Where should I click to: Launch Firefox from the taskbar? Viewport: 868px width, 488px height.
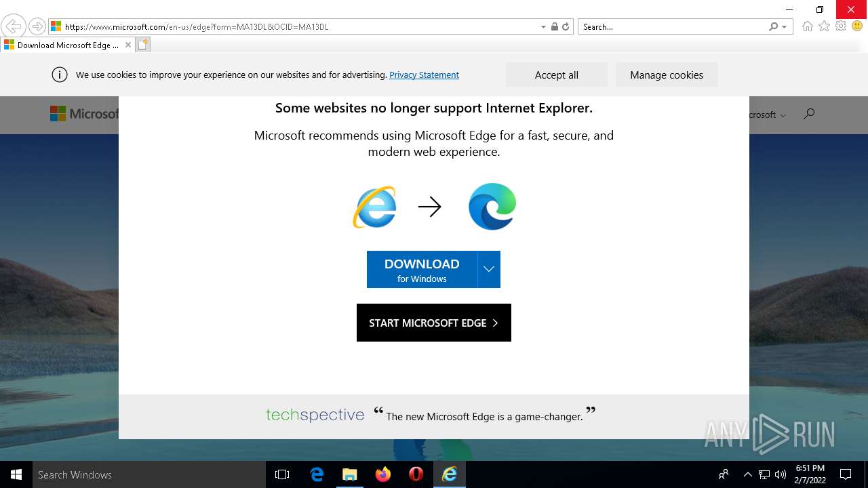point(383,474)
